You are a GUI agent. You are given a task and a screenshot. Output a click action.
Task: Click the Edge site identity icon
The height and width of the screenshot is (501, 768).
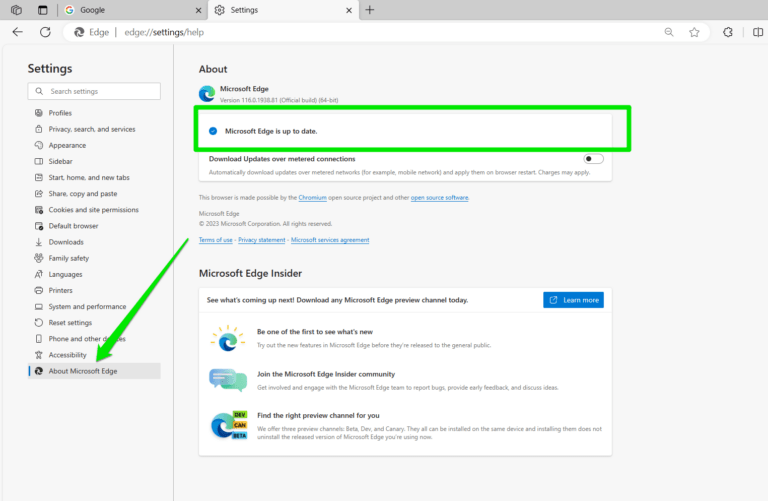coord(79,32)
